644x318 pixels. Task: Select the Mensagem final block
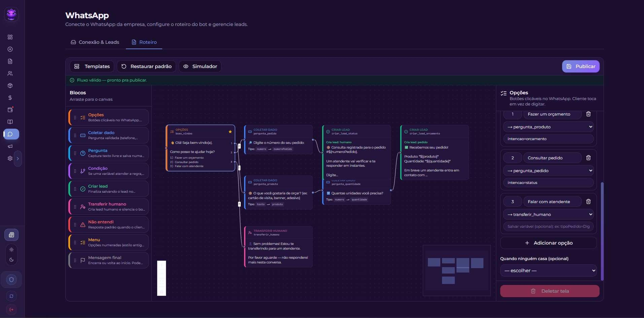pos(109,260)
